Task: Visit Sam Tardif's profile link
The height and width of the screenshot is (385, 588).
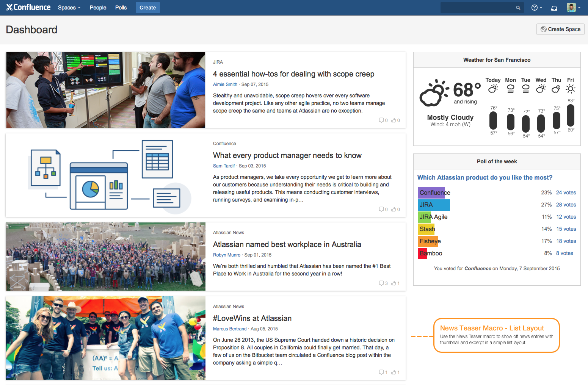Action: point(224,166)
